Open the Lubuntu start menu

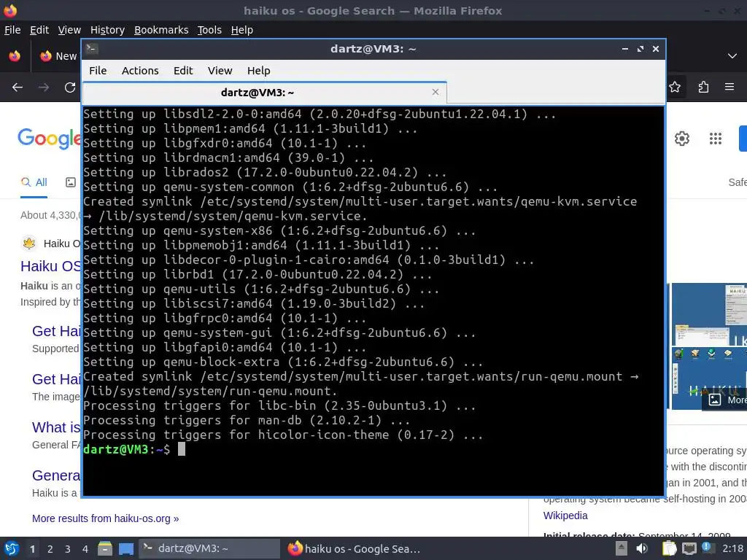click(x=12, y=549)
